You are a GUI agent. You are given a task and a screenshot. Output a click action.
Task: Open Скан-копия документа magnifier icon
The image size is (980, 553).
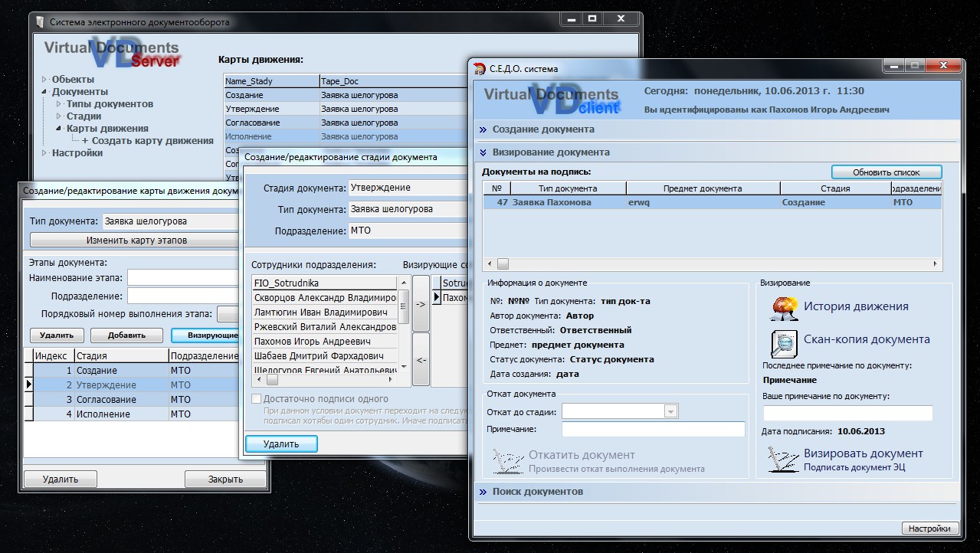(x=784, y=343)
